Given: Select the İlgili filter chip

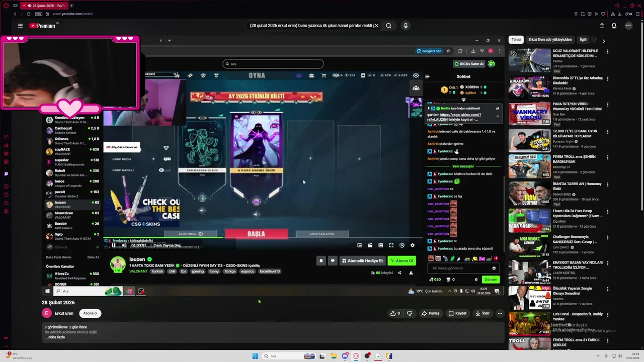Looking at the screenshot, I should [x=583, y=40].
